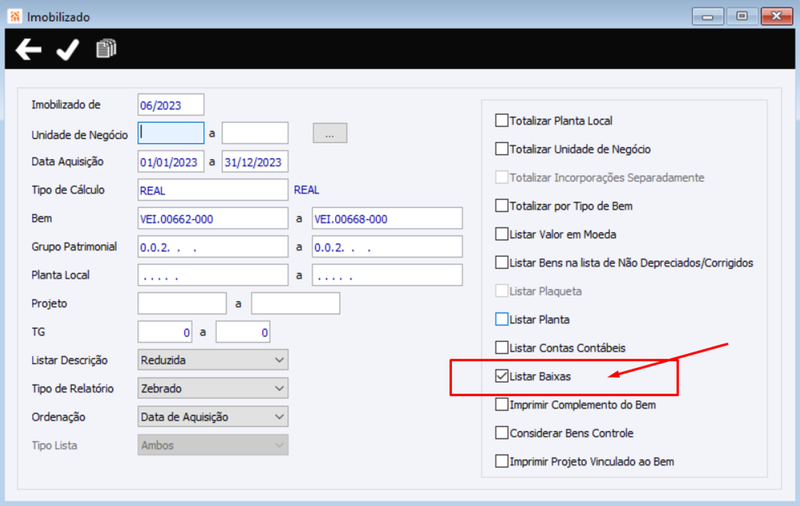Image resolution: width=800 pixels, height=506 pixels.
Task: Check Listar Bens na lista de Não Depreciados/Corrigidos
Action: coord(502,263)
